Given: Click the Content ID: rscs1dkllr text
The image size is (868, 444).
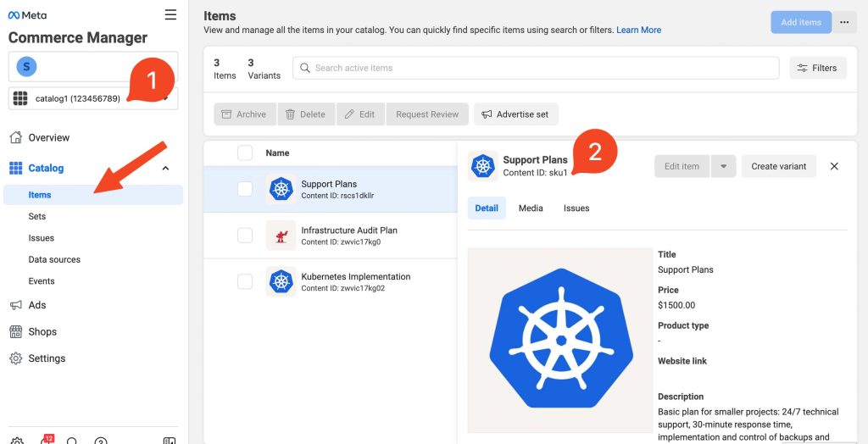Looking at the screenshot, I should 337,196.
